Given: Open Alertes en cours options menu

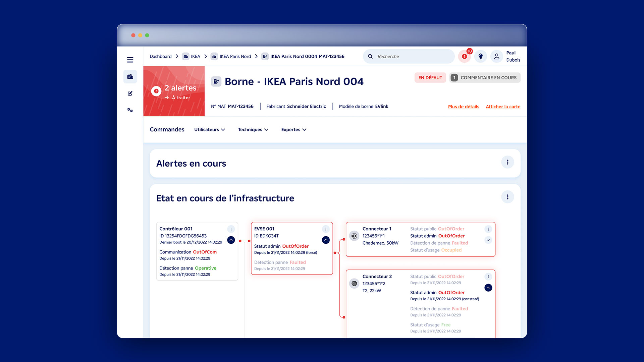Looking at the screenshot, I should coord(507,162).
